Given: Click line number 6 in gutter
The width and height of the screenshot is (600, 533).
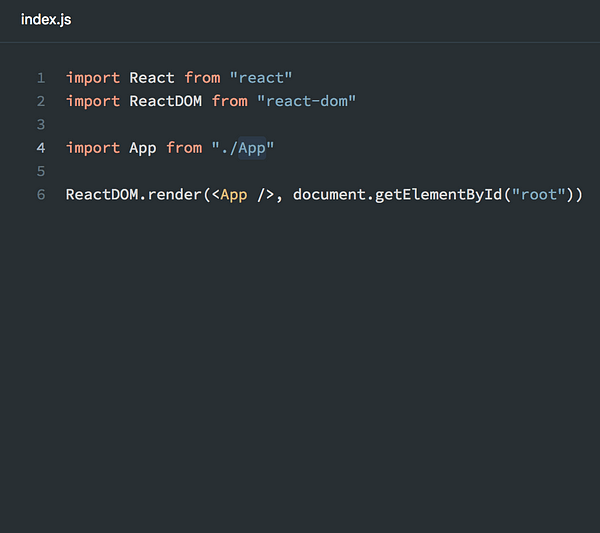Looking at the screenshot, I should (x=41, y=195).
